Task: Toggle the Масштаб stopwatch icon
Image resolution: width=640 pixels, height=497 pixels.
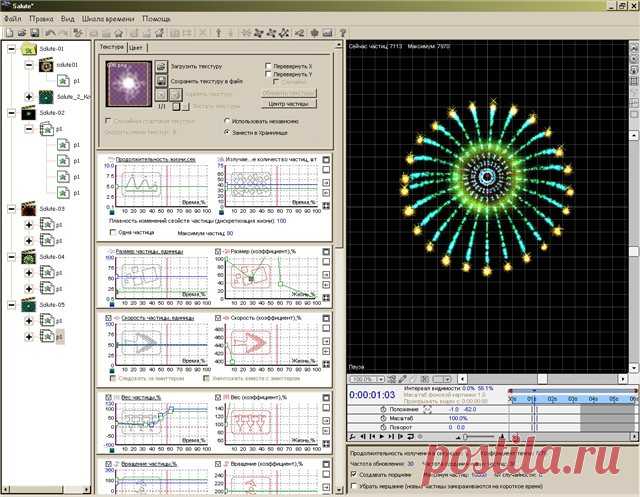Action: click(383, 418)
